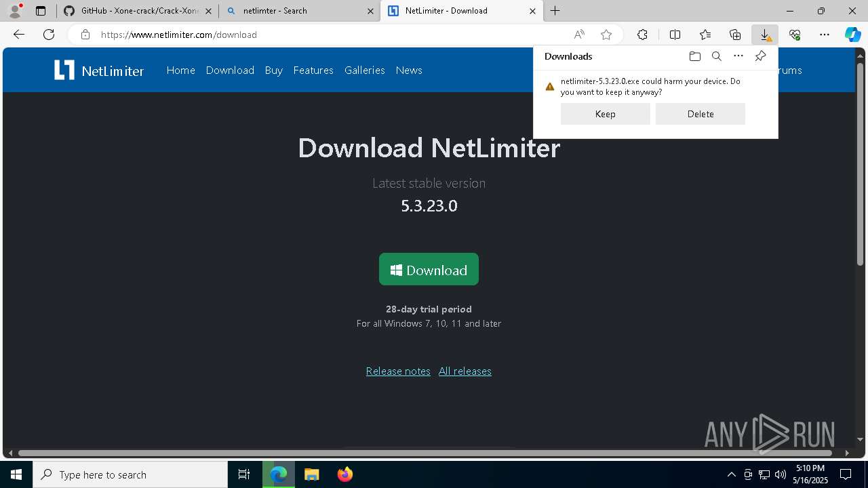Open Features in site navigation

pos(313,70)
